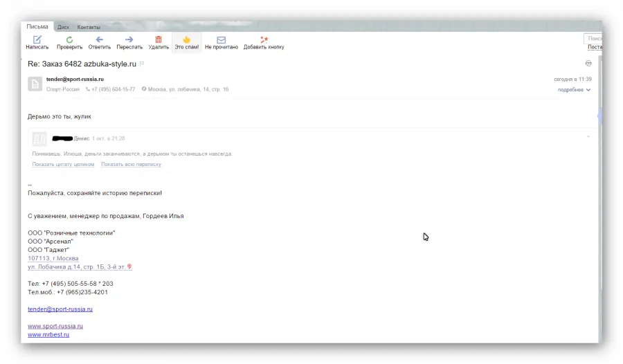Click the sender phone +7 (495) 604-15-77
This screenshot has height=364, width=623.
tap(114, 89)
